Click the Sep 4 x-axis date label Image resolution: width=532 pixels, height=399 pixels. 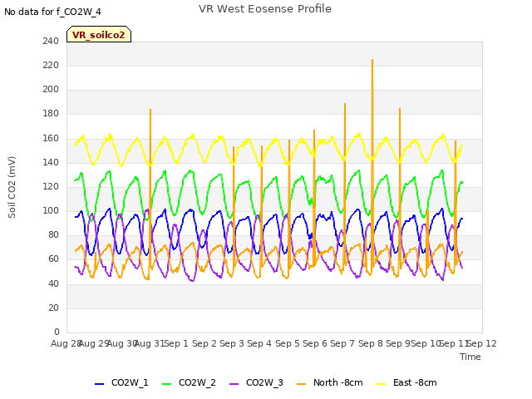259,343
